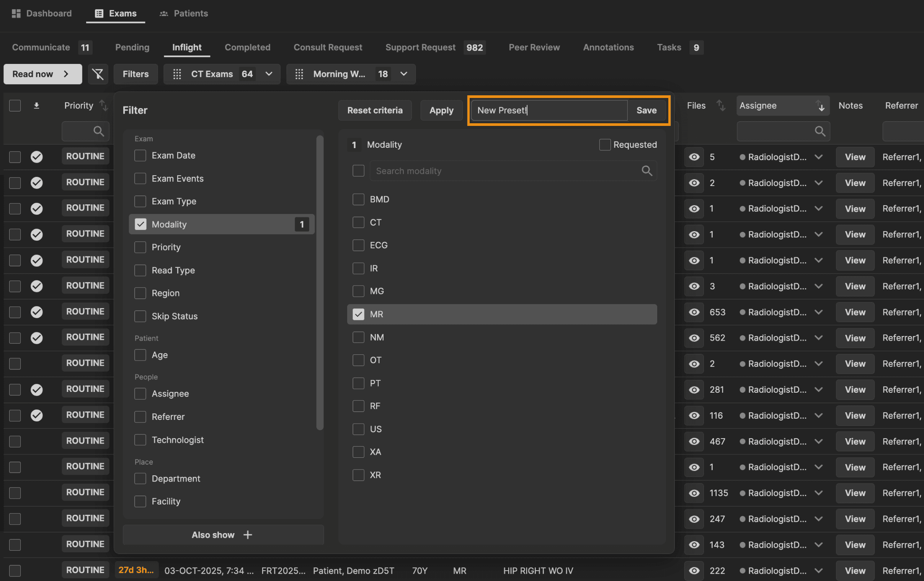Open the Morning W... preset dropdown arrow
The width and height of the screenshot is (924, 581).
[x=404, y=74]
